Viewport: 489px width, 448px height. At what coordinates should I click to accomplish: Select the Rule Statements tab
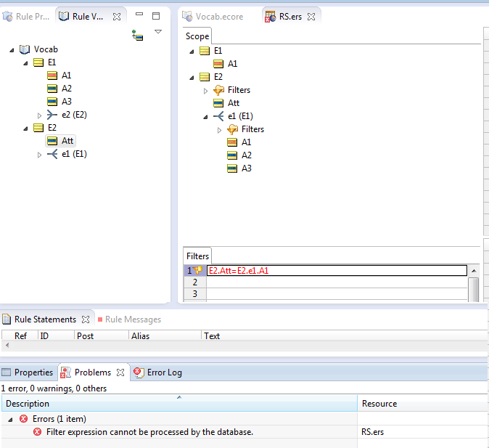[x=39, y=319]
